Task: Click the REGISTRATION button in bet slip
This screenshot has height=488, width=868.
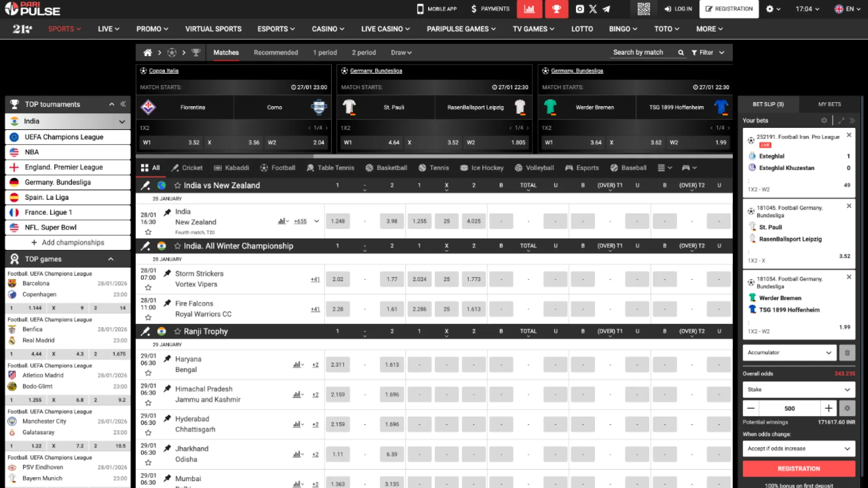Action: tap(799, 469)
